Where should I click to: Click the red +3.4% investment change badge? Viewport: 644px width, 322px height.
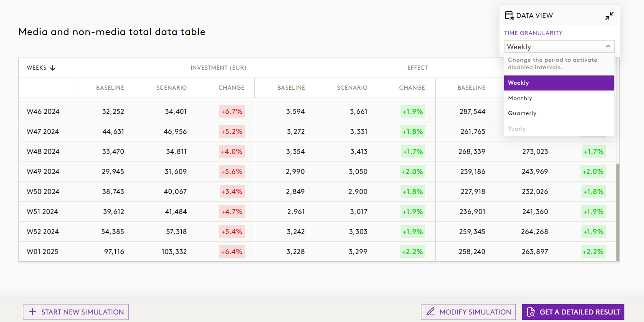(x=232, y=191)
